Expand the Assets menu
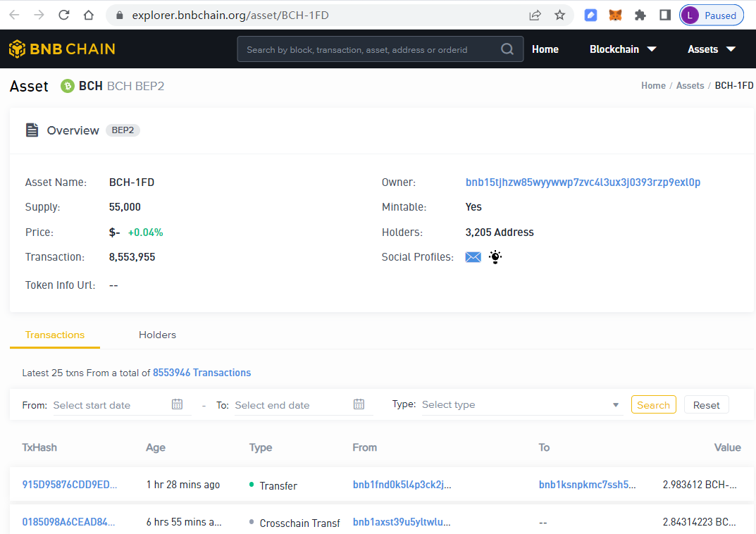The width and height of the screenshot is (756, 534). pyautogui.click(x=711, y=49)
